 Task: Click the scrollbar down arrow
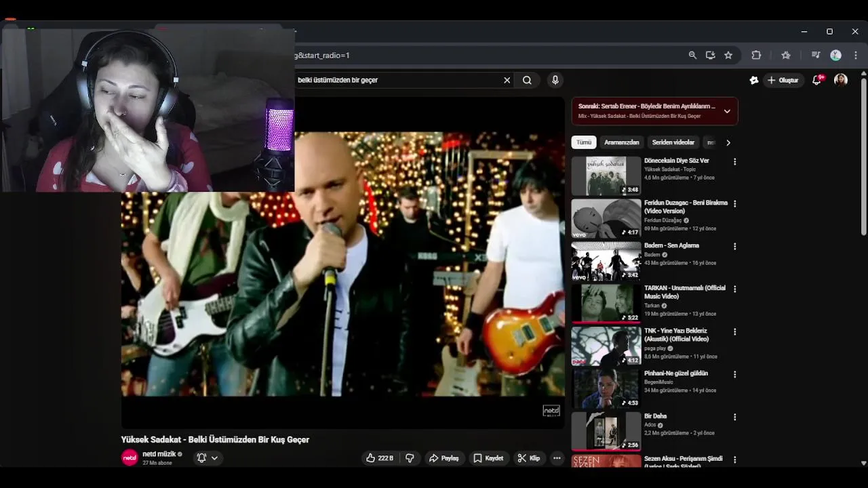(x=863, y=463)
